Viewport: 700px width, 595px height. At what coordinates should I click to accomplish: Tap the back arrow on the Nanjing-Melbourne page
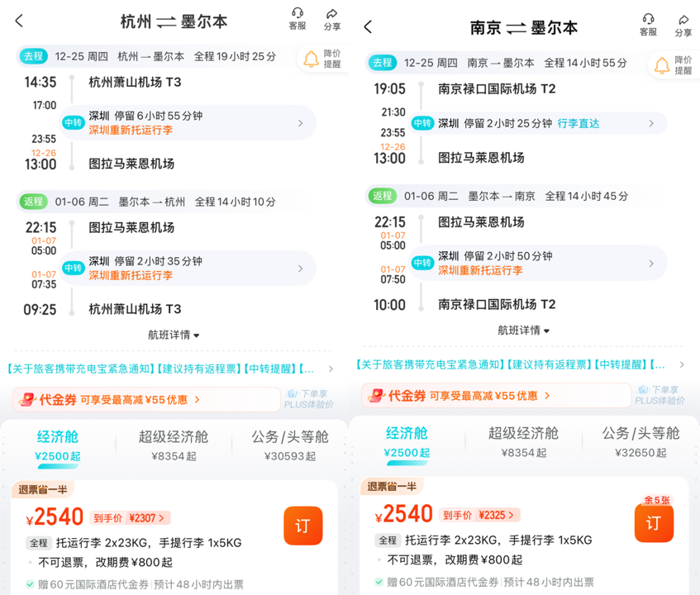[x=369, y=26]
